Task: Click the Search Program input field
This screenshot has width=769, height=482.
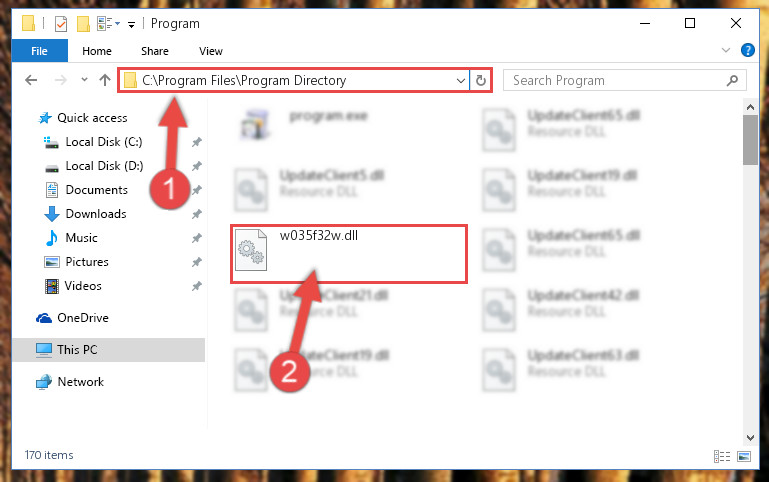Action: [x=617, y=80]
